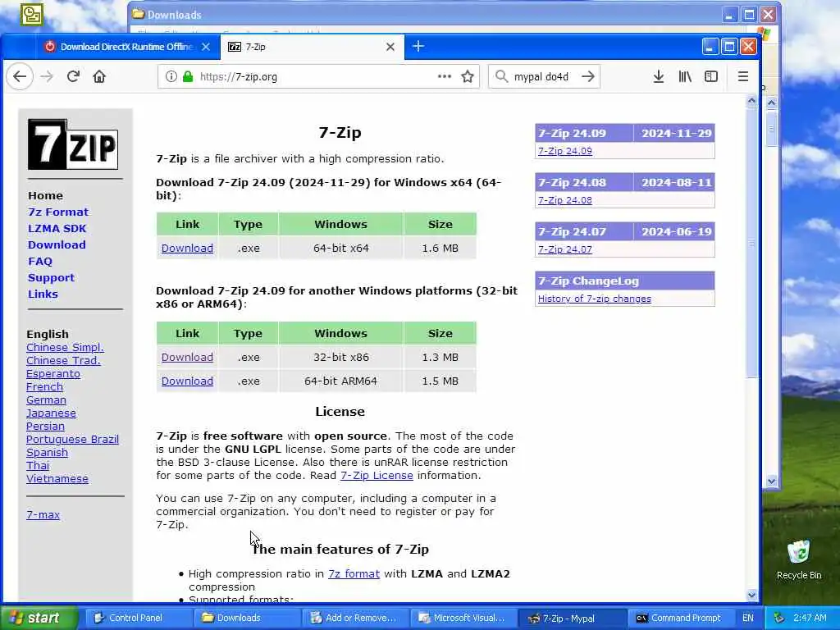The width and height of the screenshot is (840, 630).
Task: Open the 7-max link
Action: (x=43, y=515)
